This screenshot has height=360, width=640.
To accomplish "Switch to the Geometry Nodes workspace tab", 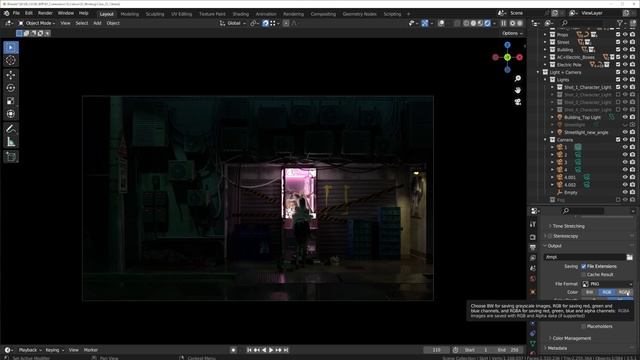I will (359, 14).
